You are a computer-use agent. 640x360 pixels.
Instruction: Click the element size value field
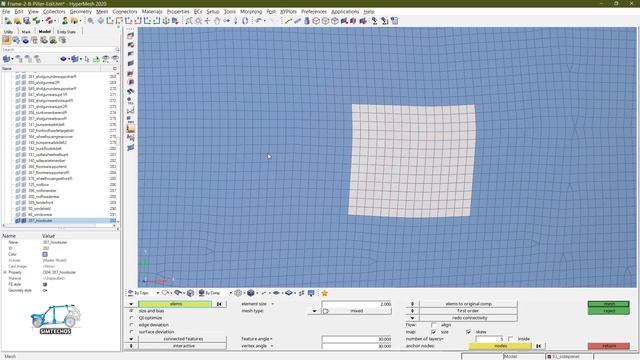(357, 304)
